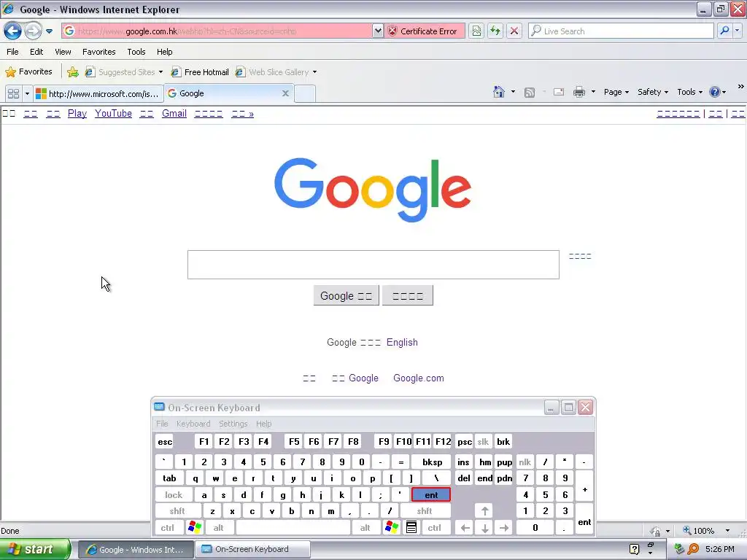747x560 pixels.
Task: Switch to the microsoft.com tab
Action: [x=98, y=93]
